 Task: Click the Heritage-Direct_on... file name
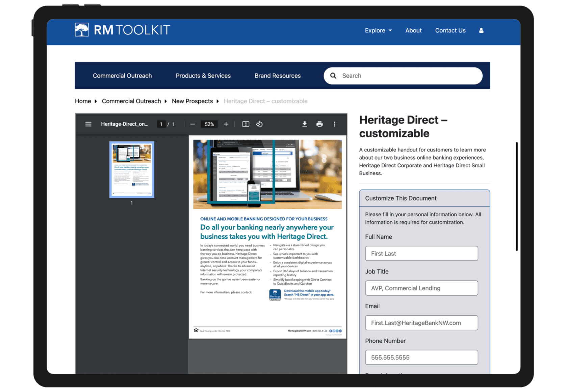(x=125, y=124)
